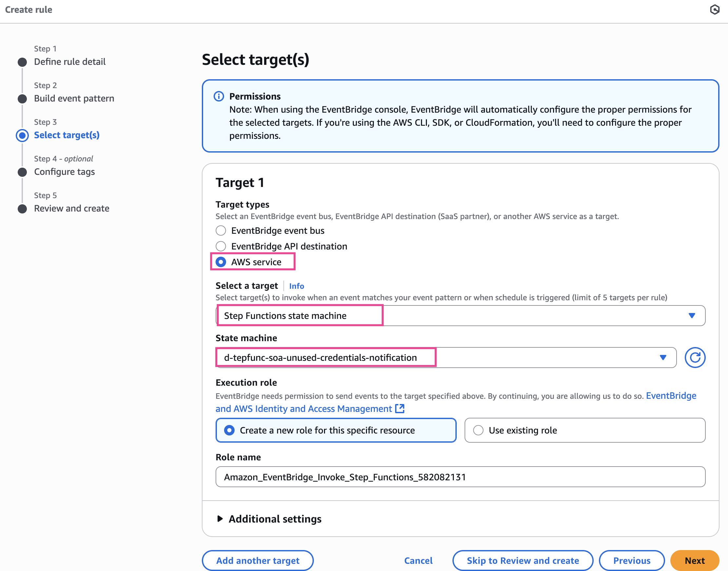Click the Add another target button
Image resolution: width=728 pixels, height=571 pixels.
pyautogui.click(x=258, y=560)
